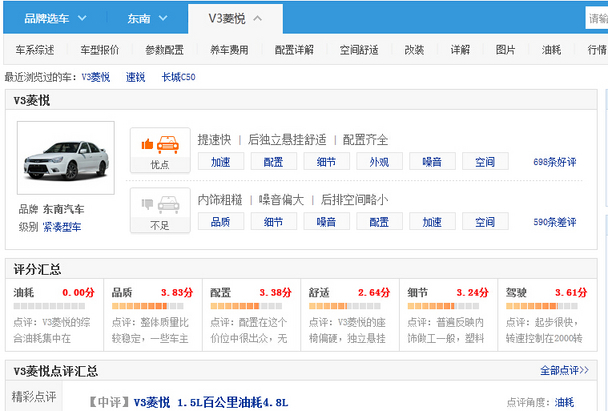The width and height of the screenshot is (608, 411).
Task: View 全部点评 reviews link
Action: (564, 370)
